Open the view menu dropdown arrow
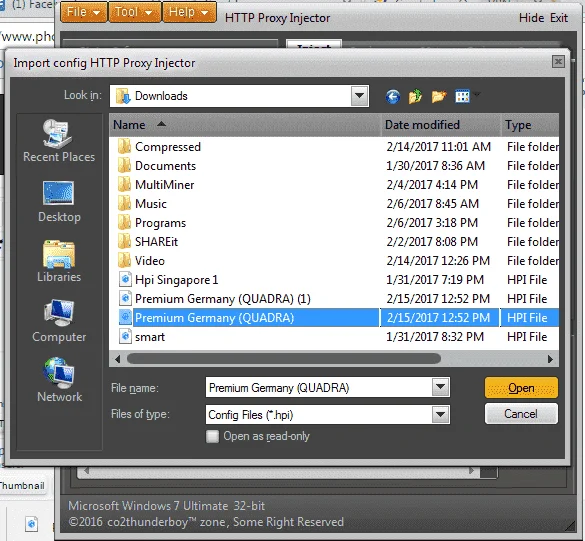Image resolution: width=585 pixels, height=541 pixels. [x=476, y=94]
